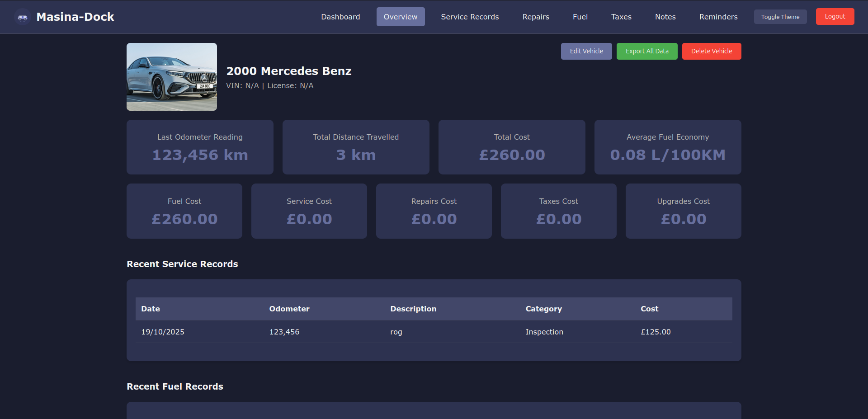Click the Edit Vehicle button
This screenshot has height=419, width=868.
[x=586, y=51]
